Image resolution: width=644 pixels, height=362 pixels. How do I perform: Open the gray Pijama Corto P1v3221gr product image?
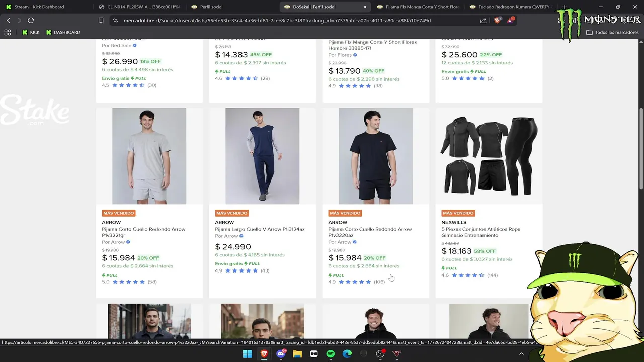(149, 156)
